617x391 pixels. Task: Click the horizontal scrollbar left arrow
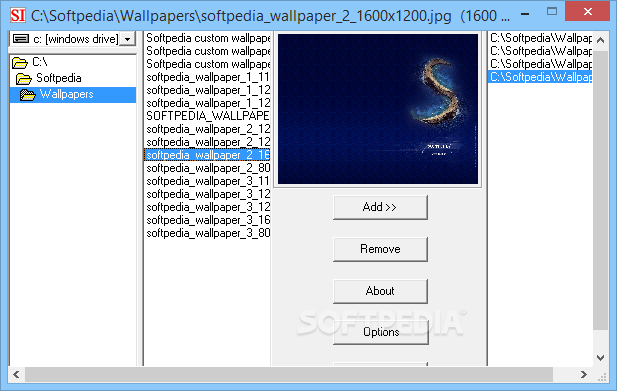point(16,374)
